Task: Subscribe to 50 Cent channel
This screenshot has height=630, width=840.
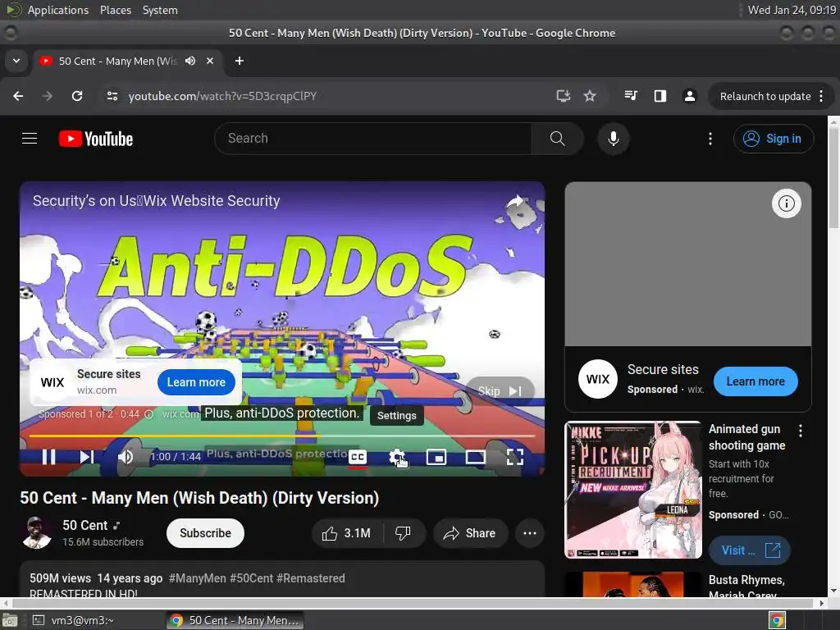Action: click(205, 533)
